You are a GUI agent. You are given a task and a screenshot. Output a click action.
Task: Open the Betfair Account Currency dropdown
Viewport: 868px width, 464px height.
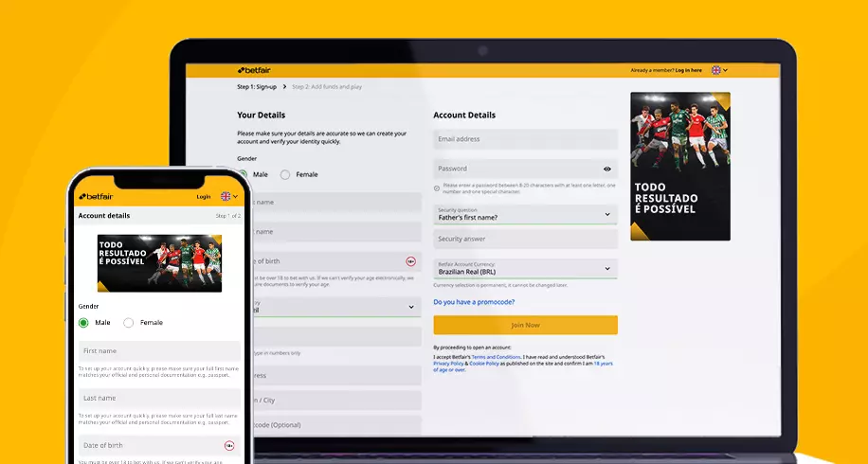(525, 269)
